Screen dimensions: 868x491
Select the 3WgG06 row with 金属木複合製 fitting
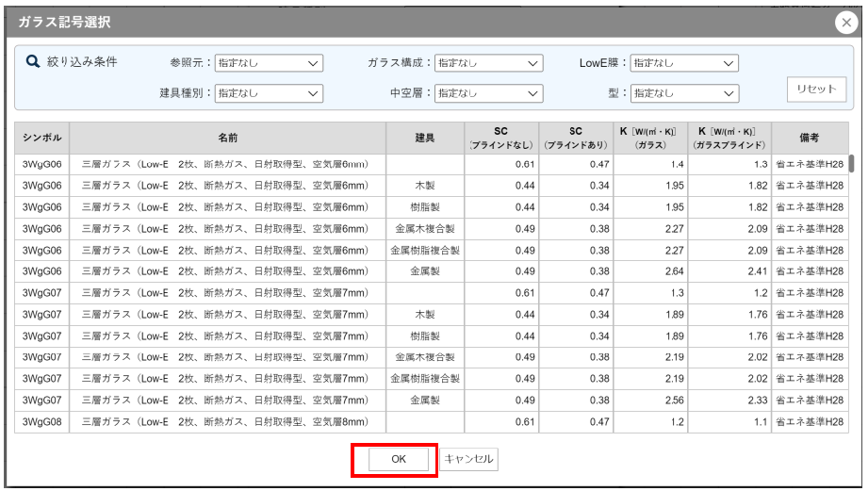pyautogui.click(x=227, y=229)
